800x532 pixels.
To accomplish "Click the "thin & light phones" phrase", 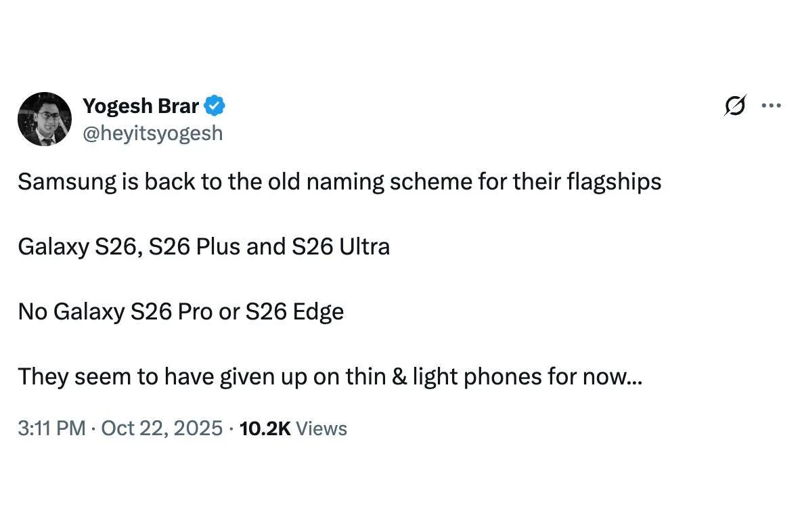I will (x=437, y=376).
